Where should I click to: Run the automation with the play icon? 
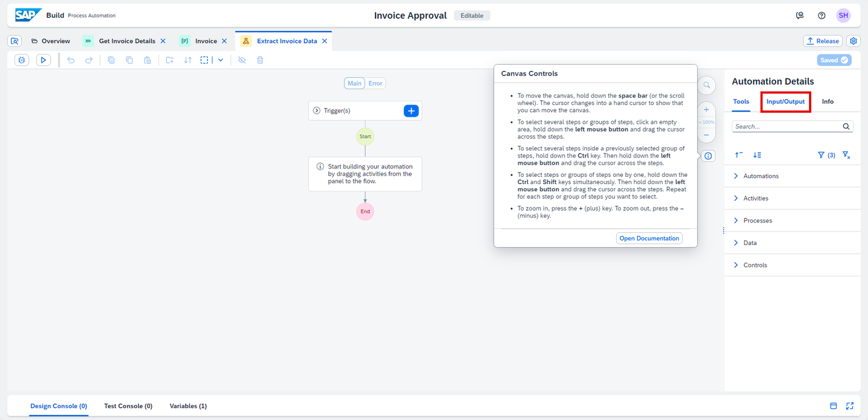click(43, 60)
